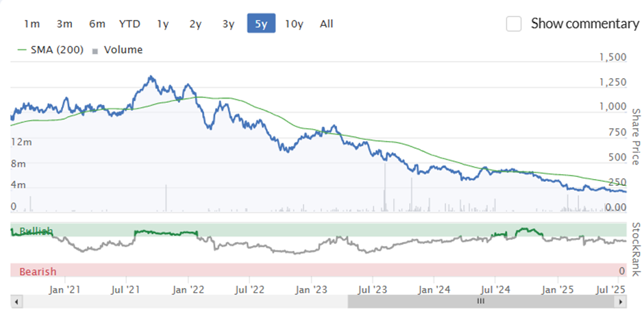Enable the Show commentary checkbox

coord(514,23)
